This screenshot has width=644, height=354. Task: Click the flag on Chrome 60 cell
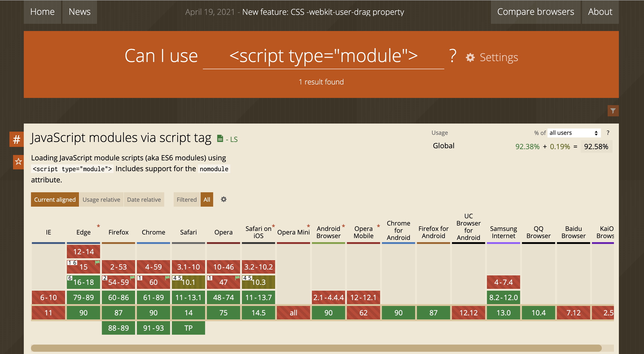(167, 278)
